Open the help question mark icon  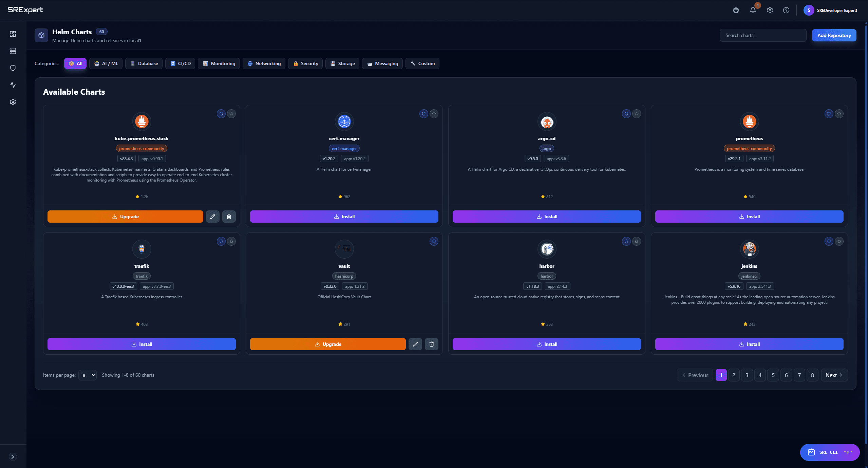coord(786,10)
